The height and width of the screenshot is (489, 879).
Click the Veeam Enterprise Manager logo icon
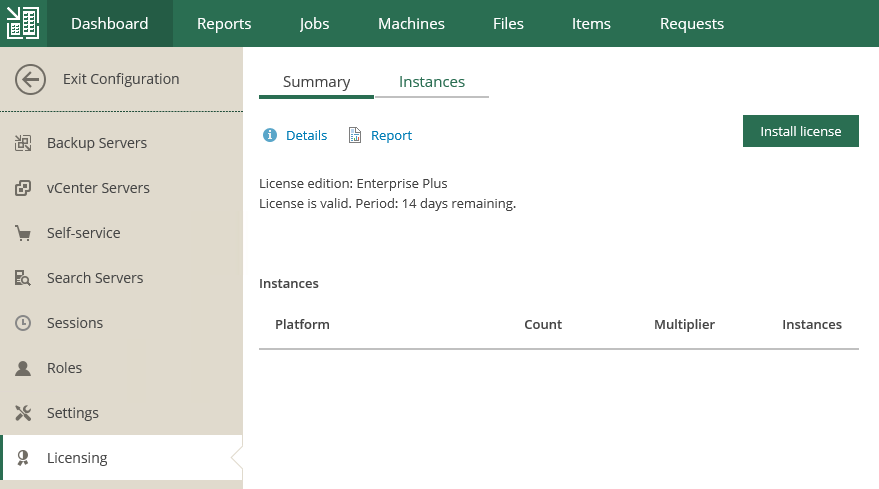tap(23, 23)
